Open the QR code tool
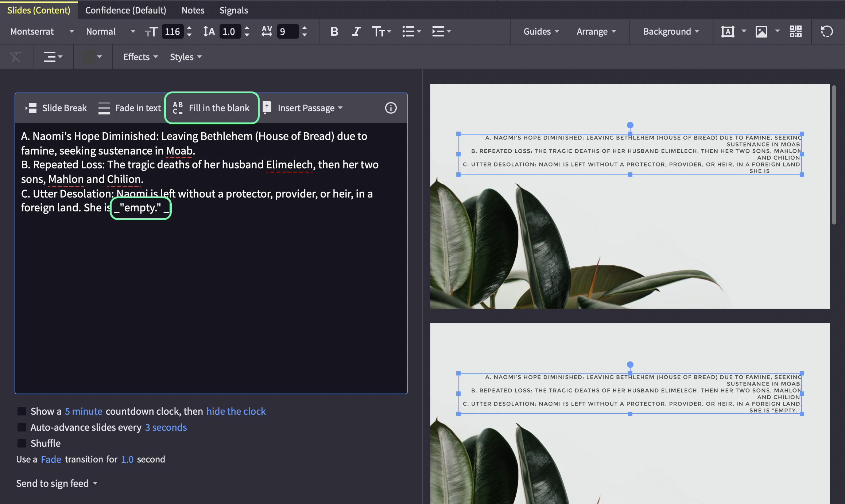This screenshot has height=504, width=845. 796,32
